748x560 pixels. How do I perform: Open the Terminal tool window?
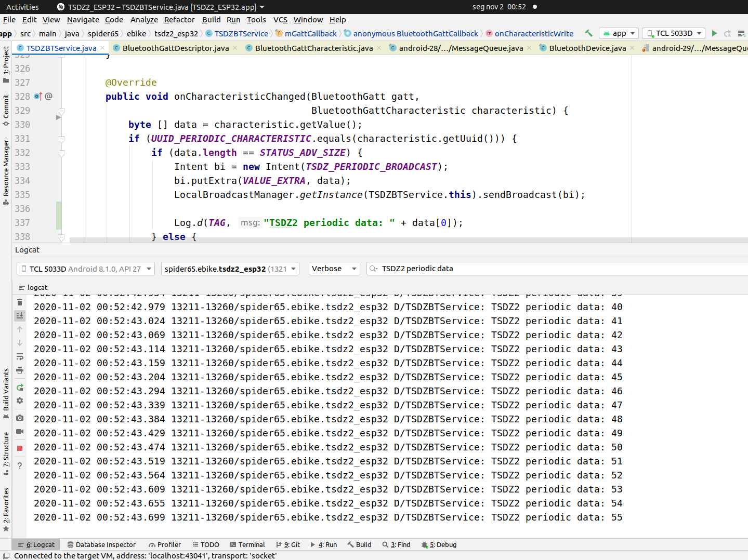tap(247, 544)
